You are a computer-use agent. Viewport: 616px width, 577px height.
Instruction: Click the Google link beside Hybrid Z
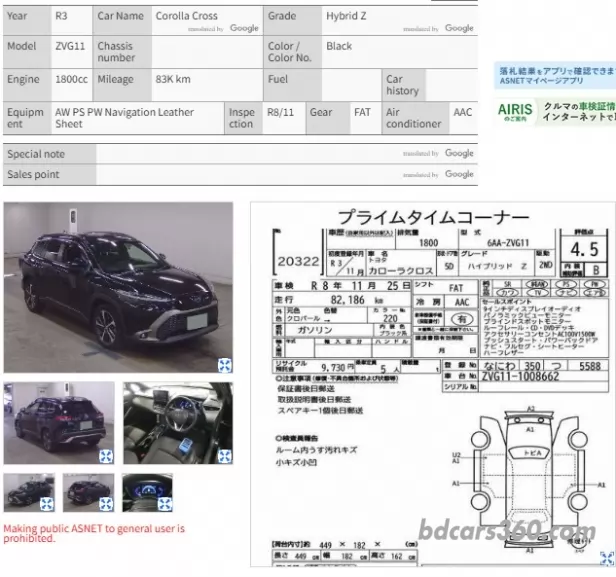(459, 28)
